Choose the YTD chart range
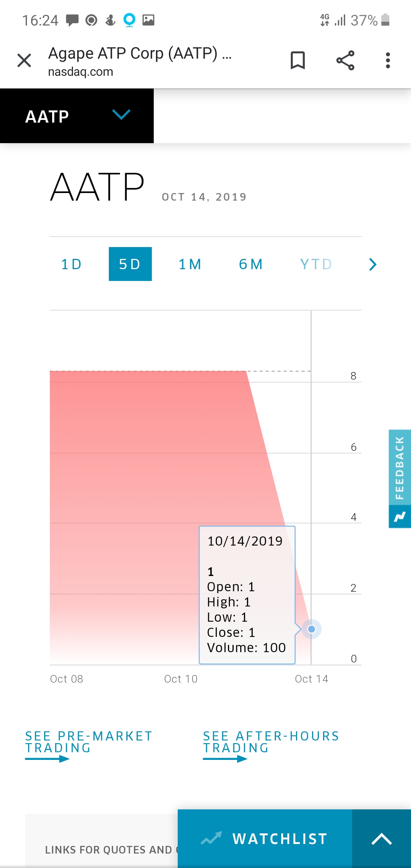The height and width of the screenshot is (868, 411). pyautogui.click(x=316, y=264)
